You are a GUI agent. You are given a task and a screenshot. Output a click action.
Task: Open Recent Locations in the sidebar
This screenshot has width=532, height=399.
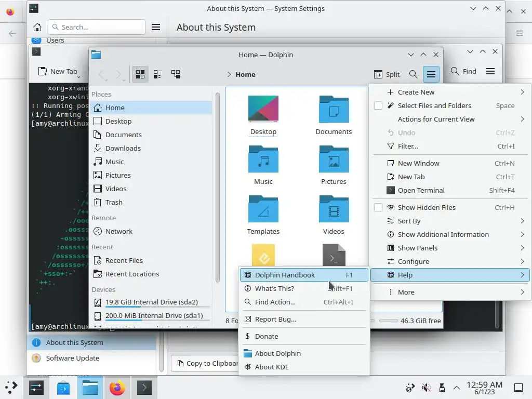151,274
